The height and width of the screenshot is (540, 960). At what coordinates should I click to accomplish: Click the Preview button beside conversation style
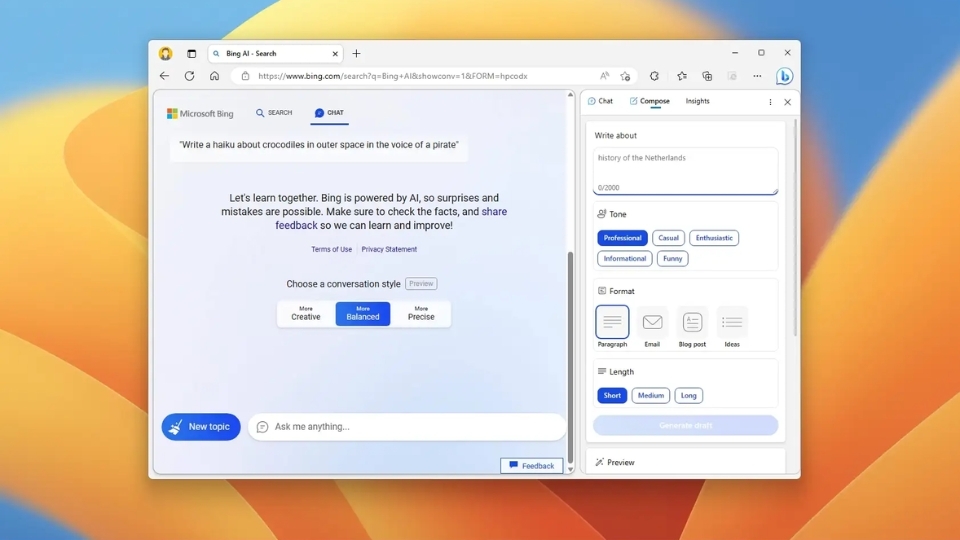(x=421, y=283)
